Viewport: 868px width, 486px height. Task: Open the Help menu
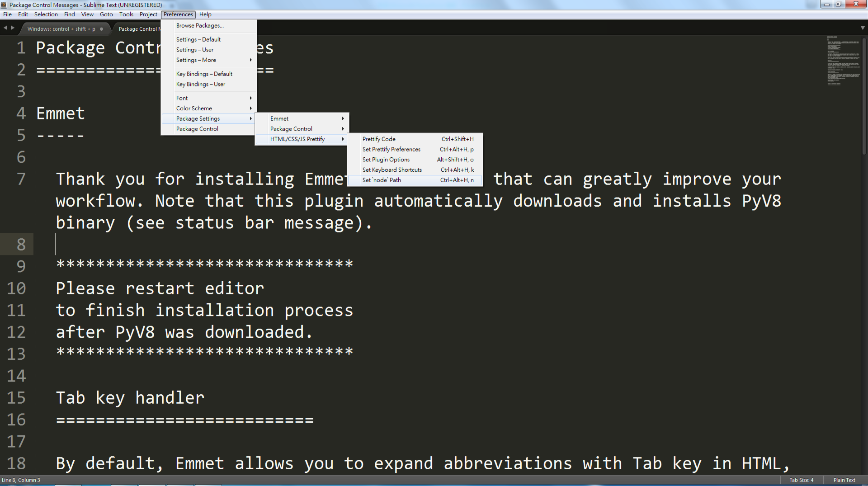(x=205, y=14)
